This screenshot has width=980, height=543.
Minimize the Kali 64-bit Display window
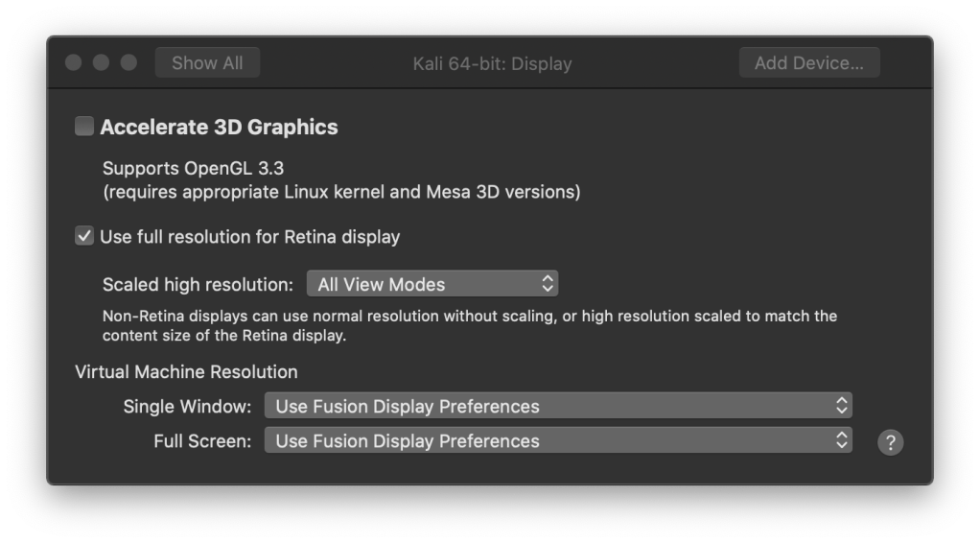tap(101, 63)
